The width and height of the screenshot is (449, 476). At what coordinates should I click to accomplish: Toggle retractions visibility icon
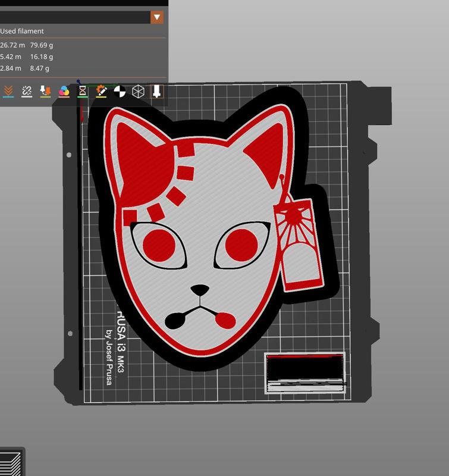(x=45, y=91)
